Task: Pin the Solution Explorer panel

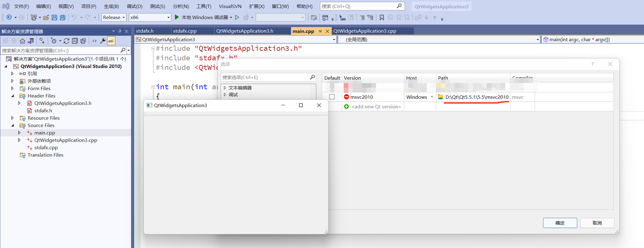Action: [x=120, y=31]
